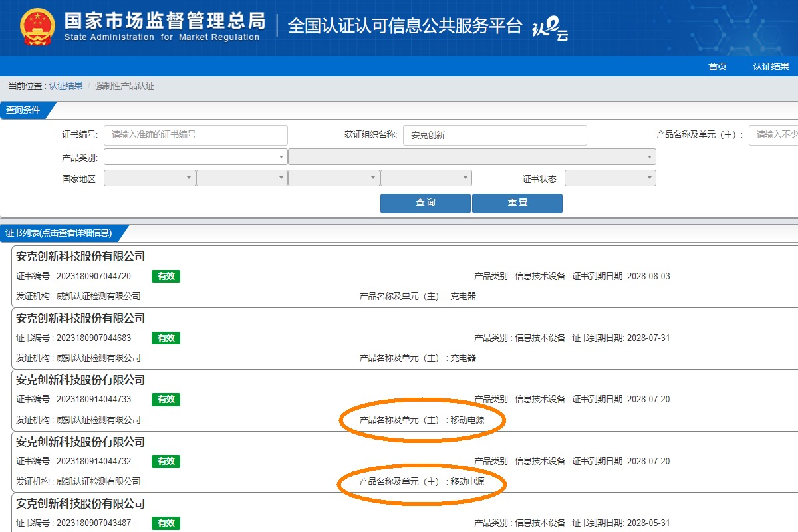Click expiry date 2028-07-31
Screen dimensions: 798x532
[x=648, y=338]
